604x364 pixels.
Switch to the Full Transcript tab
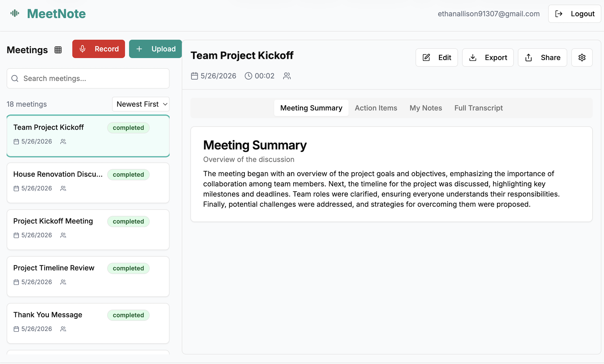tap(479, 108)
